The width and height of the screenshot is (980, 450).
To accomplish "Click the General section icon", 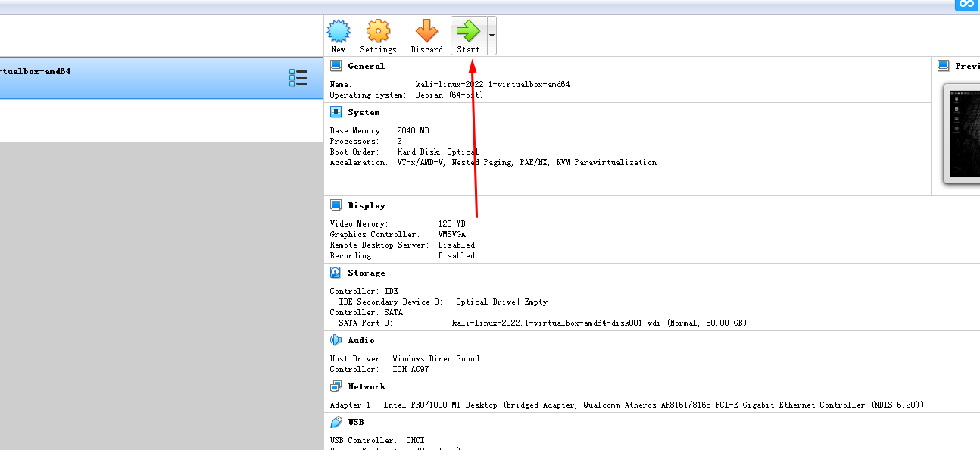I will 336,66.
